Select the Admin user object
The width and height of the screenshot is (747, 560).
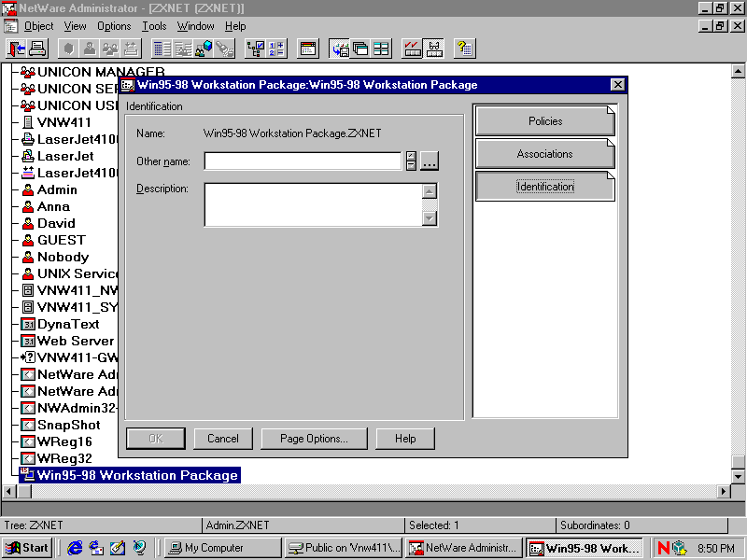pos(49,190)
